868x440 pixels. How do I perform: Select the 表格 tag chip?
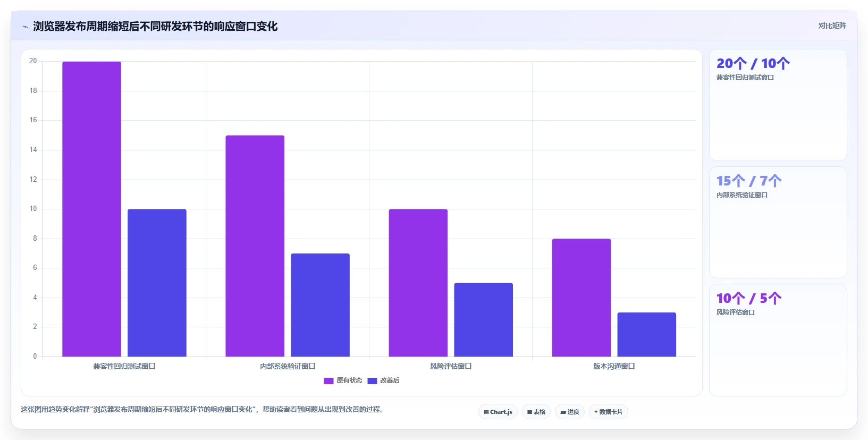[x=536, y=412]
